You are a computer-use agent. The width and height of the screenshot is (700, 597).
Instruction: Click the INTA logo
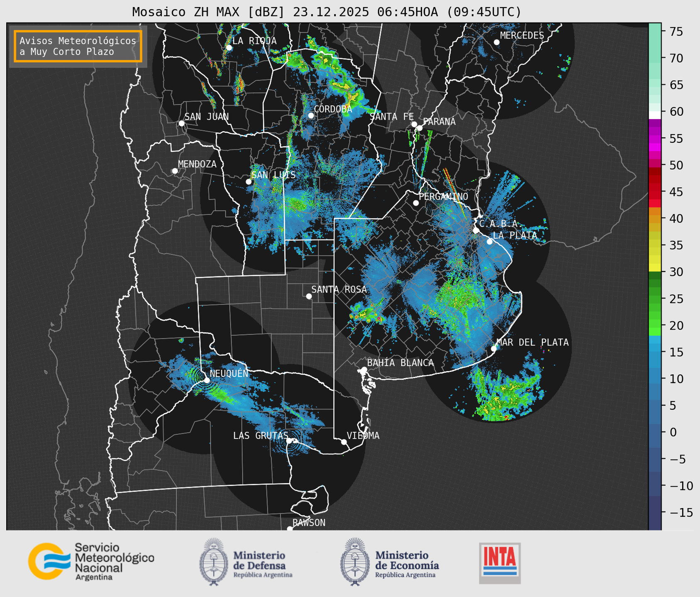(500, 563)
